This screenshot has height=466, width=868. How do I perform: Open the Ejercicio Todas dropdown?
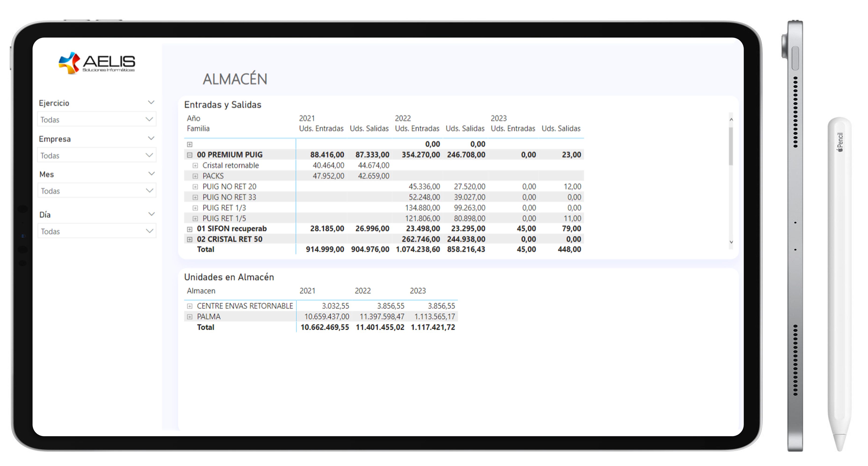(97, 119)
